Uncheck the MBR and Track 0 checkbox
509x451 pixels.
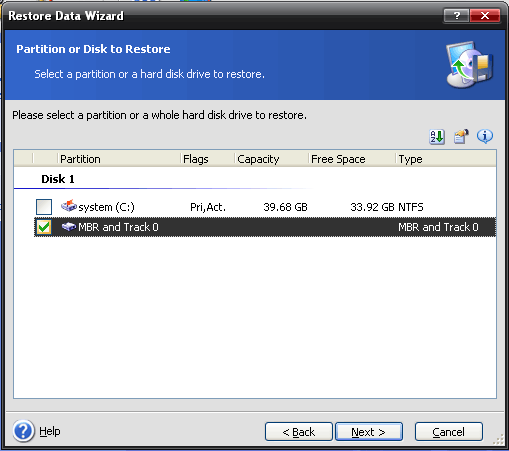coord(44,227)
